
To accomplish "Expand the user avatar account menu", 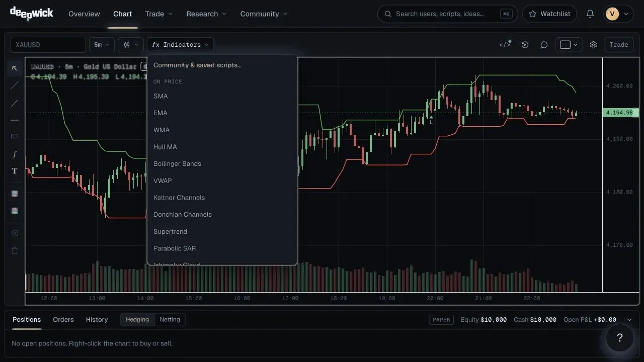I will click(618, 14).
